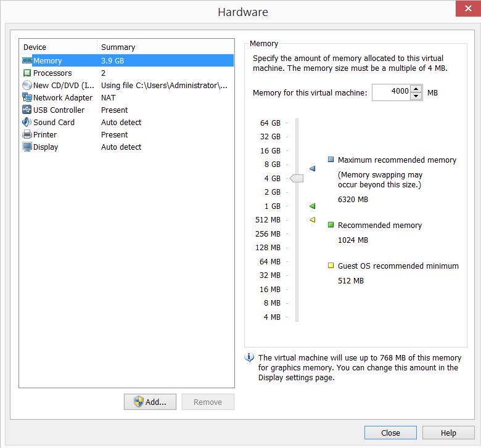Select the Memory device icon
This screenshot has height=448, width=481.
[27, 61]
